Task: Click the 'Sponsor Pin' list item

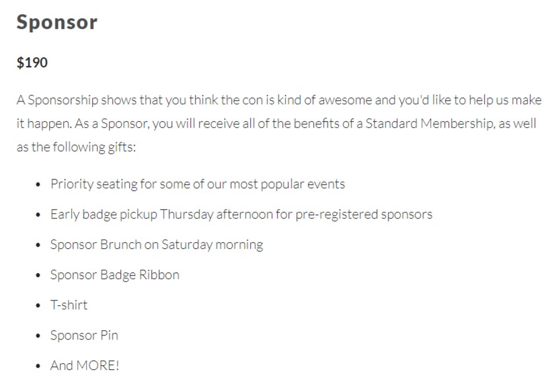Action: click(x=84, y=336)
